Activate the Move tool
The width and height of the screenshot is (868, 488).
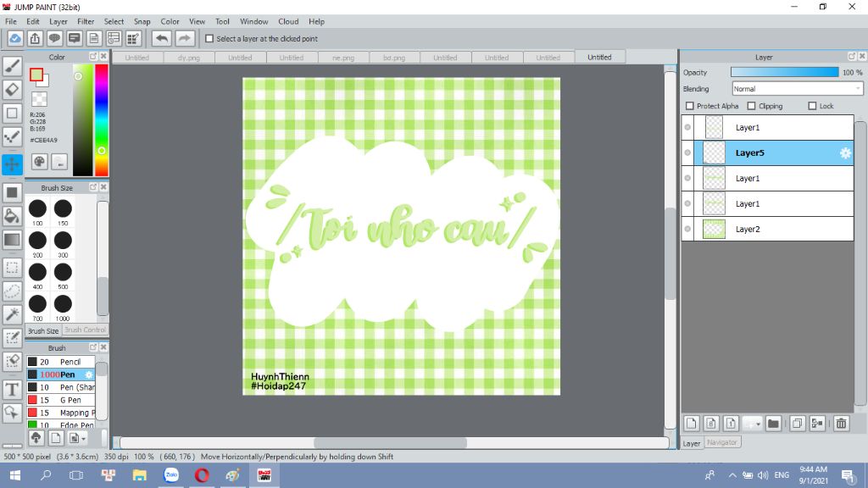12,164
